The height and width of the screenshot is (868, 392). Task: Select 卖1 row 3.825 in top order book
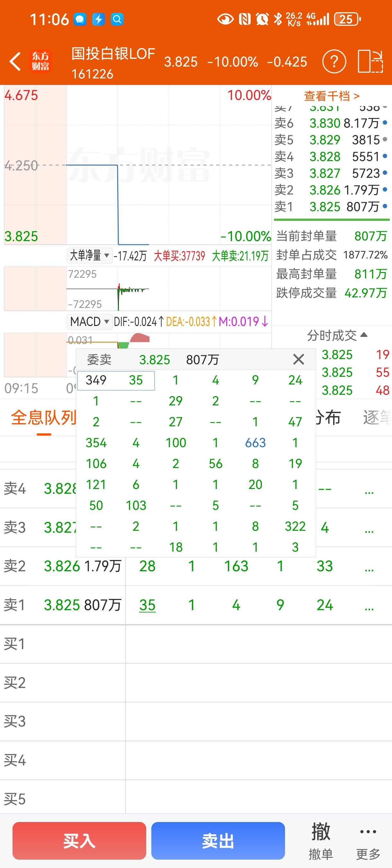(331, 207)
